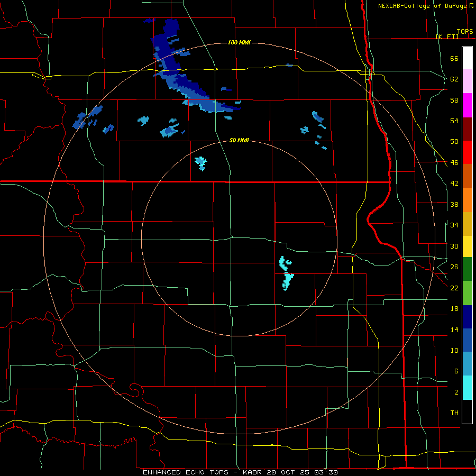Click the '38' legend value

pyautogui.click(x=454, y=204)
